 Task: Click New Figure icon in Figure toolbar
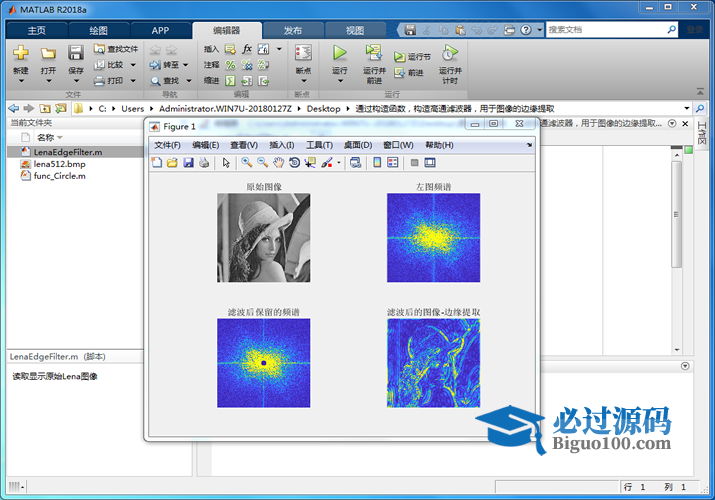tap(157, 162)
